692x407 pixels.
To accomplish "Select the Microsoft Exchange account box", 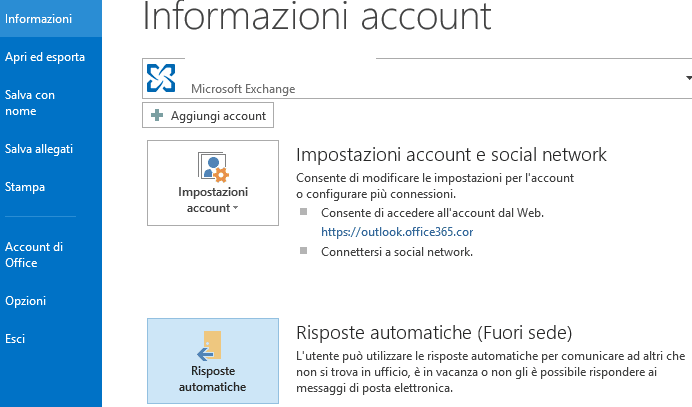I will [x=417, y=78].
